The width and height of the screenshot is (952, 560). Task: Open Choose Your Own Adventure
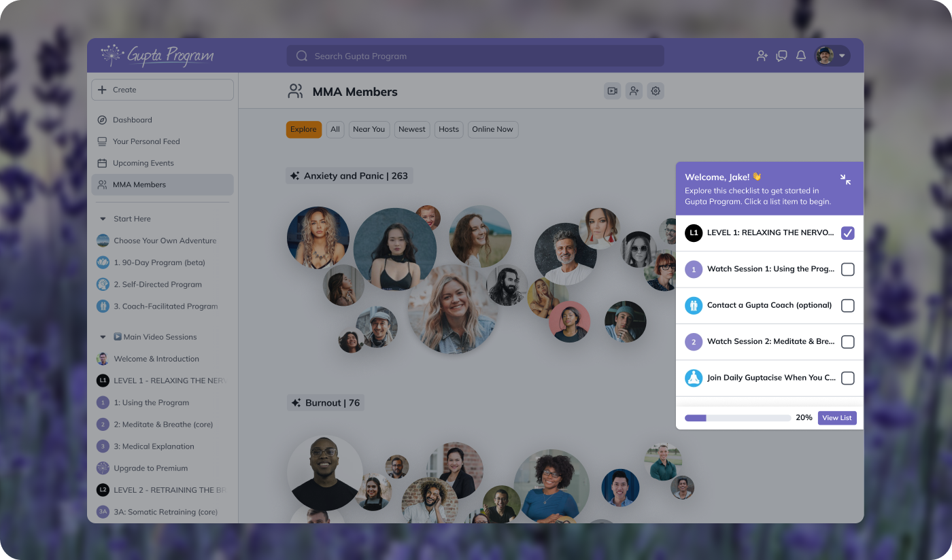point(163,241)
